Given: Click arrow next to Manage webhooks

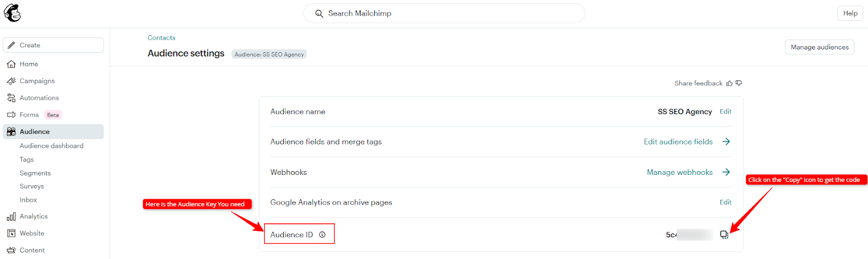Looking at the screenshot, I should pyautogui.click(x=726, y=172).
